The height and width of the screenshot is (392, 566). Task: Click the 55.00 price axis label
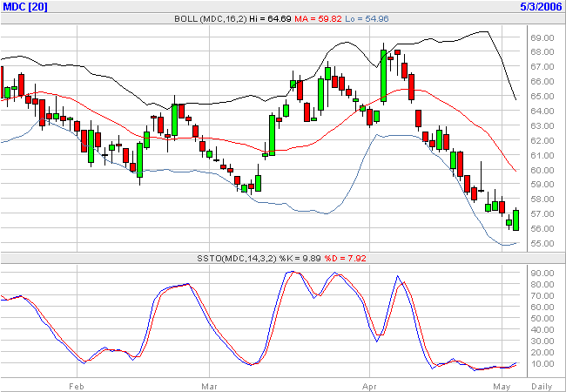click(542, 244)
